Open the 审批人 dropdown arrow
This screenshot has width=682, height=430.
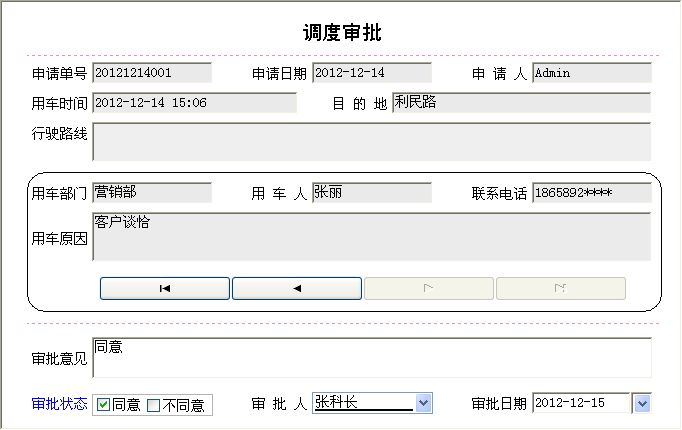[423, 403]
